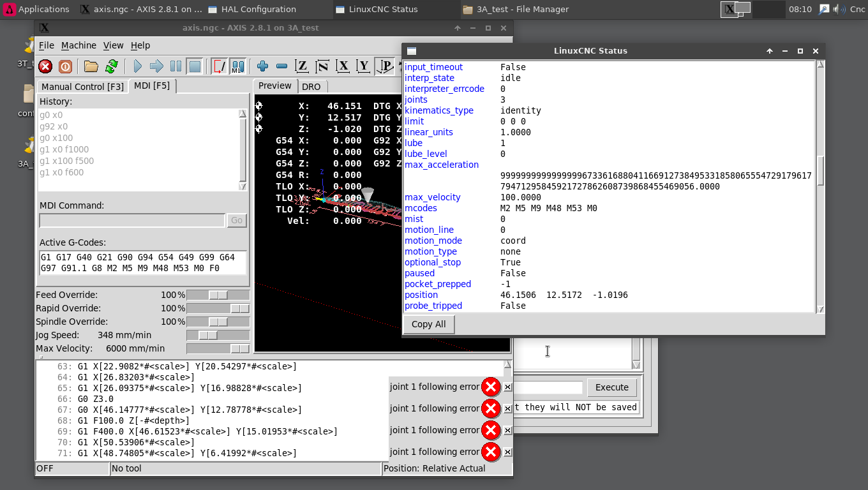Run the program with the play icon
This screenshot has height=490, width=868.
tap(137, 66)
